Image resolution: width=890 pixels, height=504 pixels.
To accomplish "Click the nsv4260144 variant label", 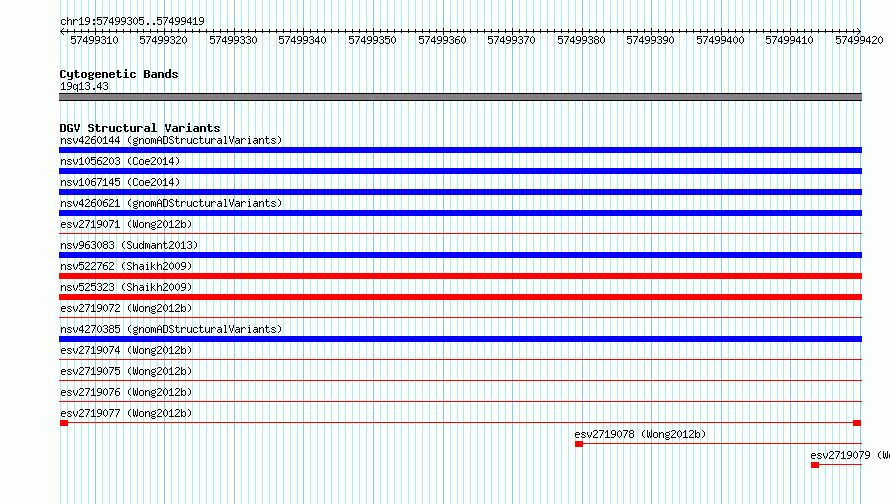I will 171,140.
